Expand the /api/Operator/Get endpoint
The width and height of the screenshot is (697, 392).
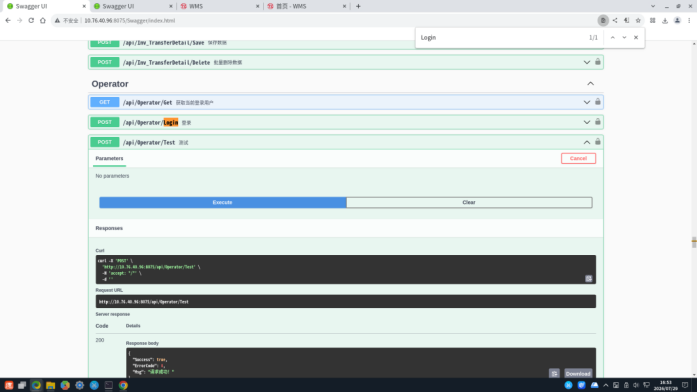pyautogui.click(x=587, y=102)
